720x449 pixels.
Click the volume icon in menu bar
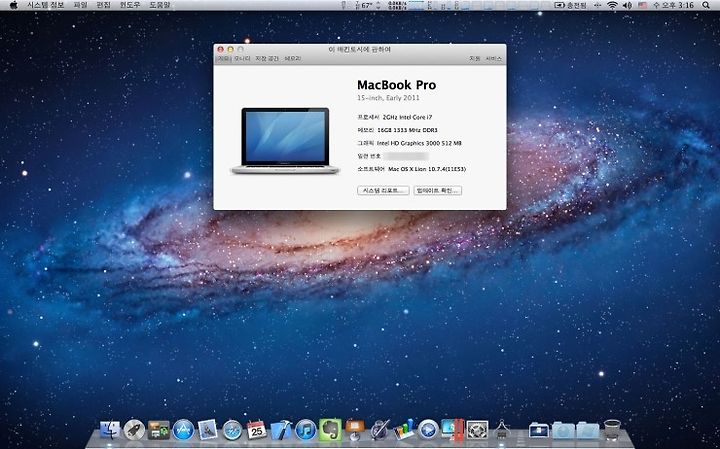click(x=627, y=5)
